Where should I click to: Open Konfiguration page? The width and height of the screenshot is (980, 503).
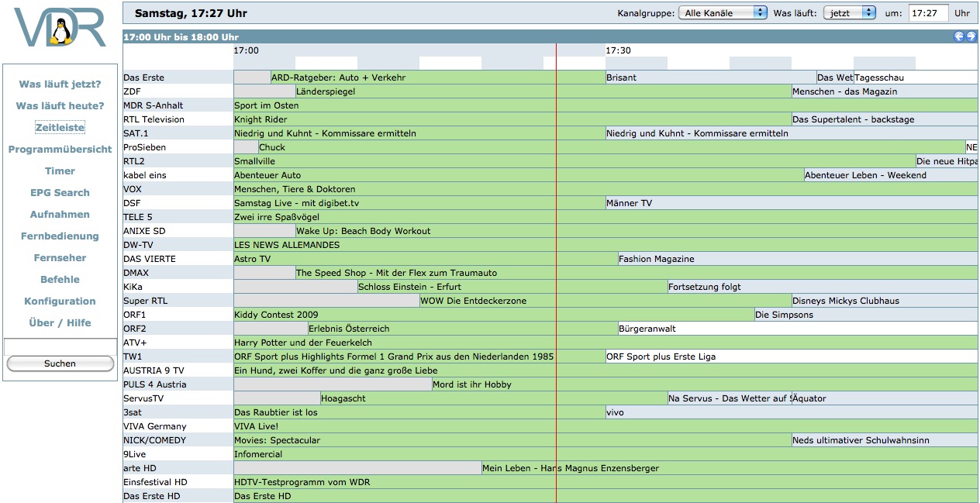click(60, 301)
